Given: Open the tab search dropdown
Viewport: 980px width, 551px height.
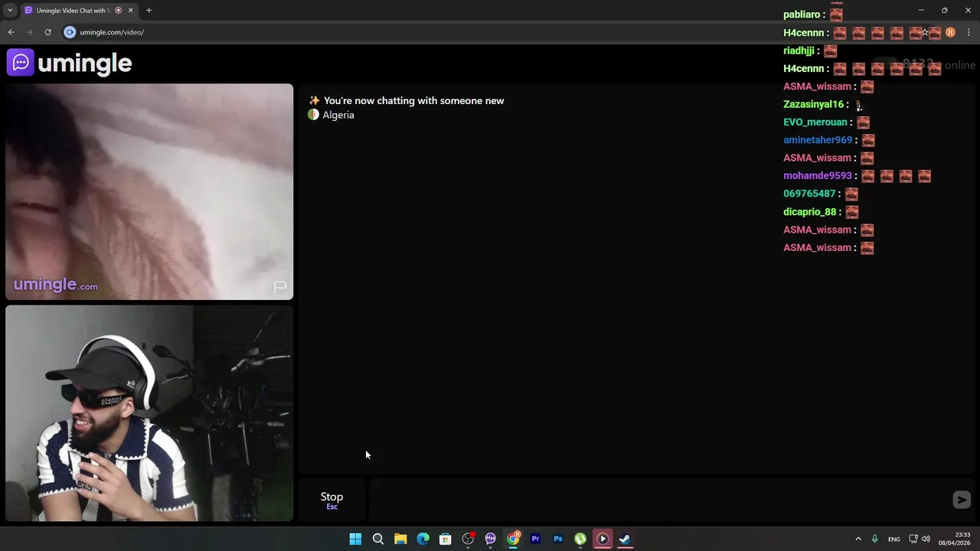Looking at the screenshot, I should click(10, 10).
